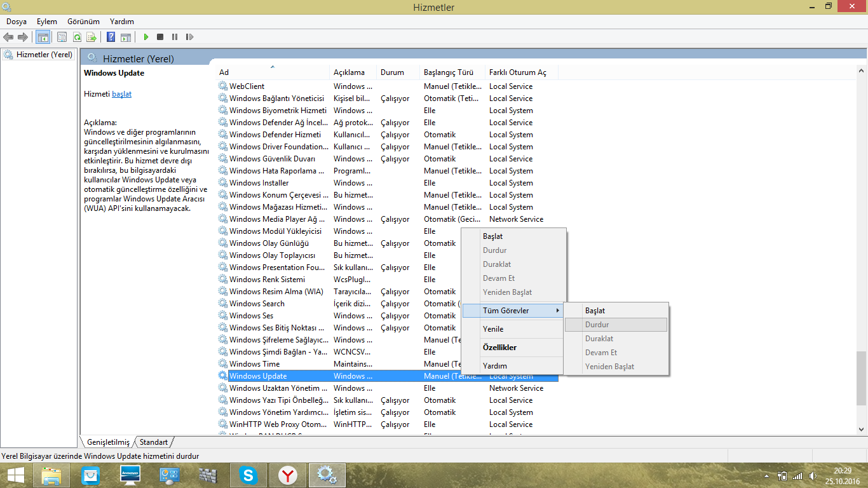Select Windows Uzaktan Yönetim row
The height and width of the screenshot is (488, 868).
pyautogui.click(x=388, y=388)
